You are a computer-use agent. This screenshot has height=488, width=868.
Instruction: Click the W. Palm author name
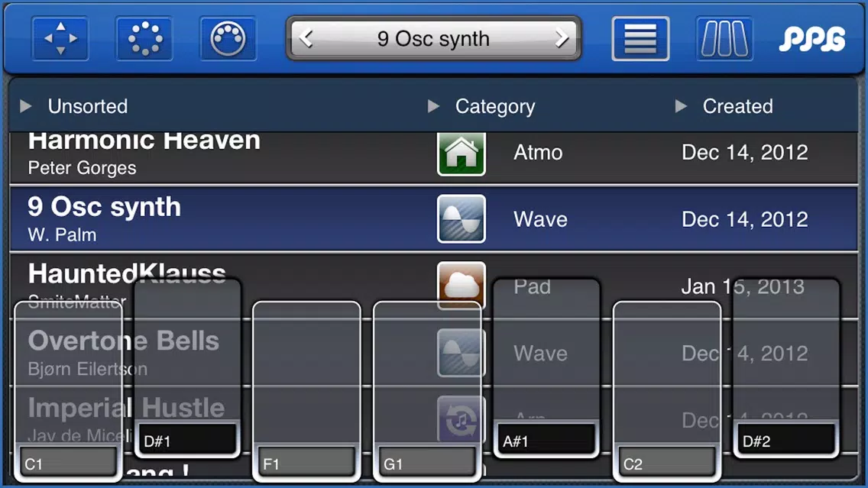tap(62, 235)
